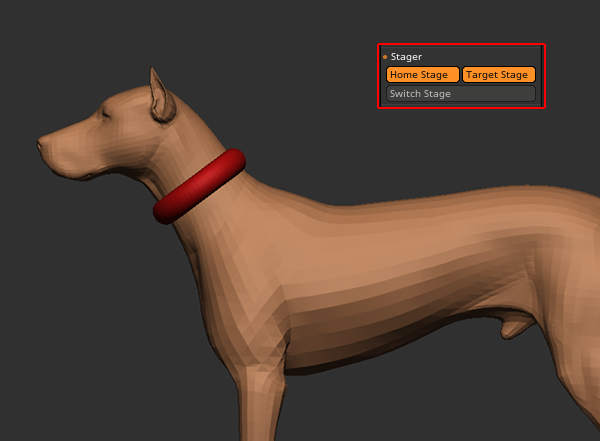The width and height of the screenshot is (600, 441).
Task: Select the red collar ring on dog
Action: (x=200, y=186)
